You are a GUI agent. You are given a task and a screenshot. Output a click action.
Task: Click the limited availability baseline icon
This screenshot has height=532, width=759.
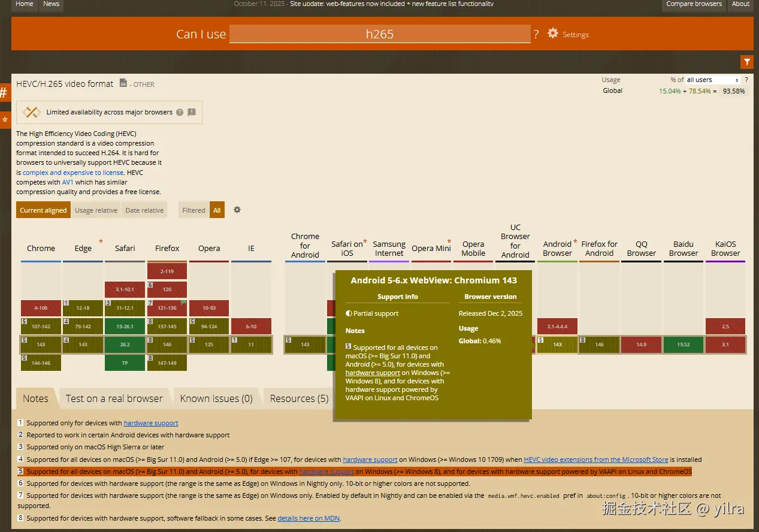click(32, 112)
